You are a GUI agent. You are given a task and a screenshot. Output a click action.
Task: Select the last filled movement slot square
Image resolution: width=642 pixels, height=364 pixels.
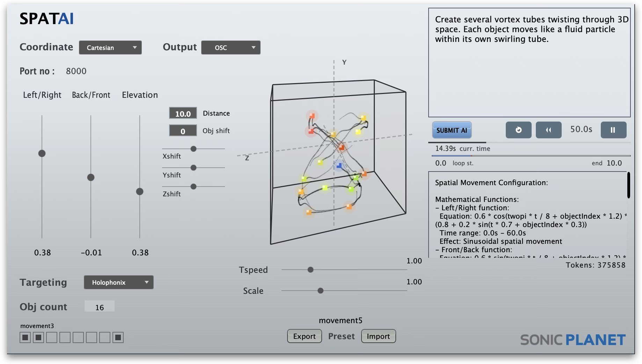point(118,337)
